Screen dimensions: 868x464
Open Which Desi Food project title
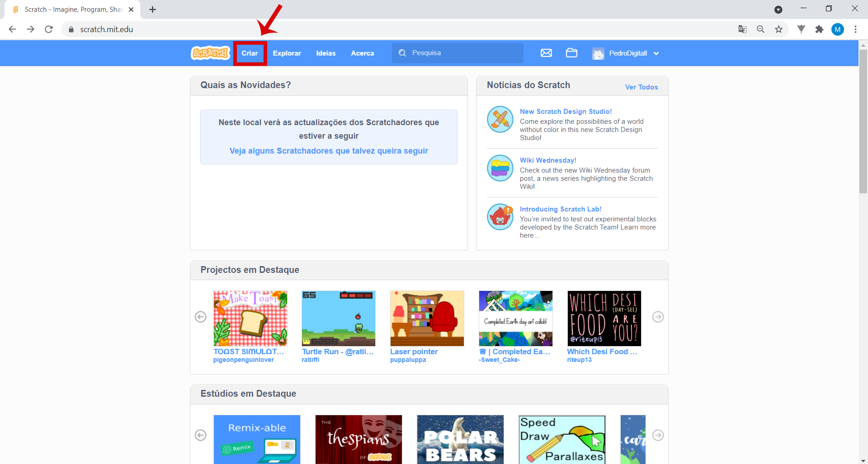(602, 352)
